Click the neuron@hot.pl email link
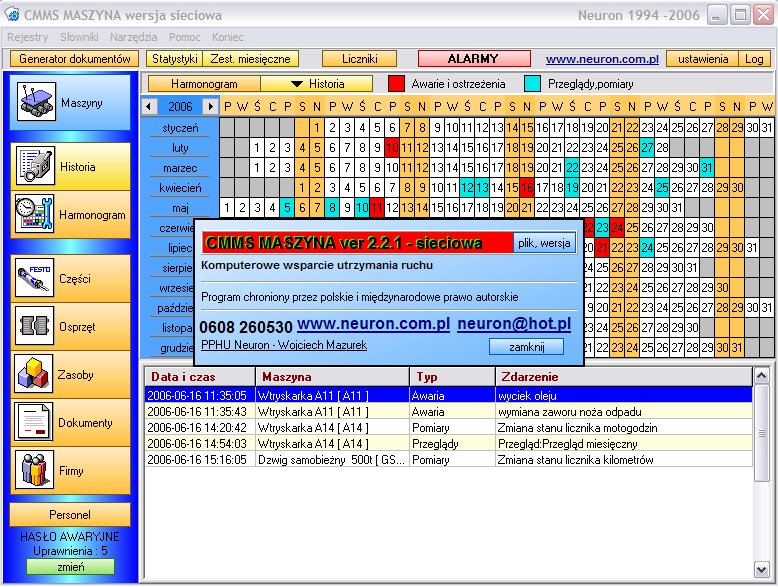The image size is (778, 587). [514, 324]
